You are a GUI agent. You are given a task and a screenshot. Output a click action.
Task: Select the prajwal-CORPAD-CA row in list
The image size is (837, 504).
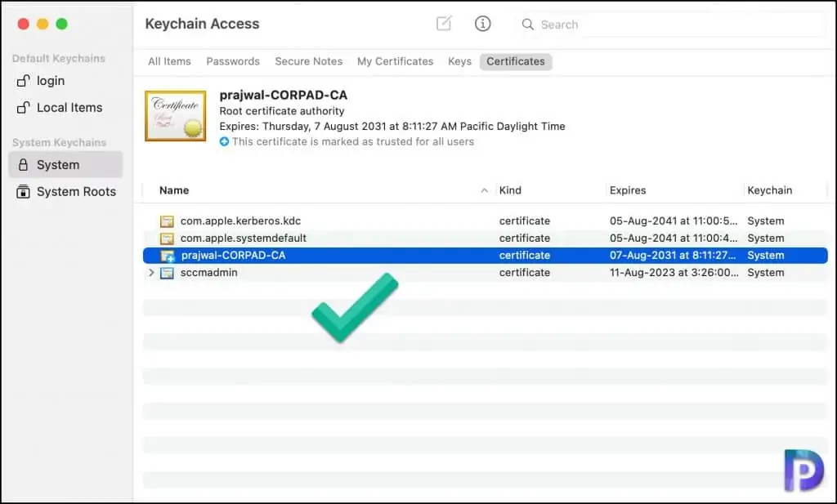[486, 256]
